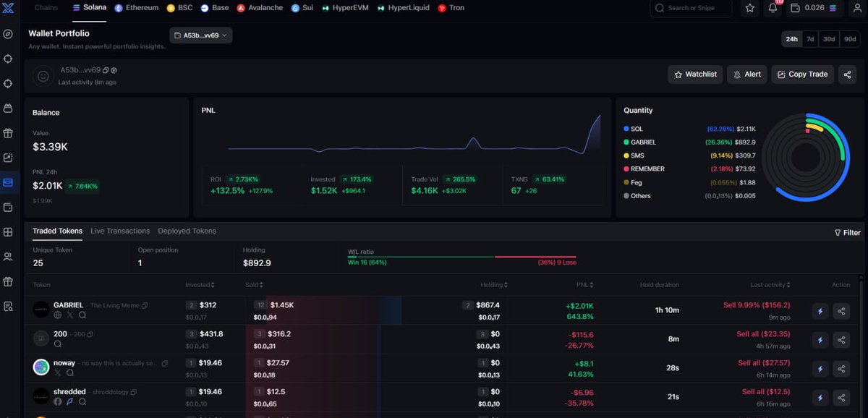This screenshot has width=868, height=418.
Task: Copy GABRIEL token address icon
Action: [x=145, y=306]
